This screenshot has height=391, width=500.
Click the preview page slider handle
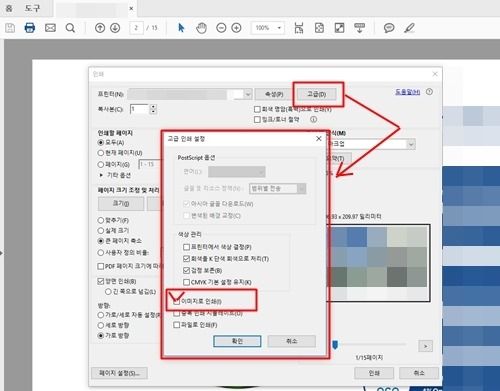tap(335, 345)
